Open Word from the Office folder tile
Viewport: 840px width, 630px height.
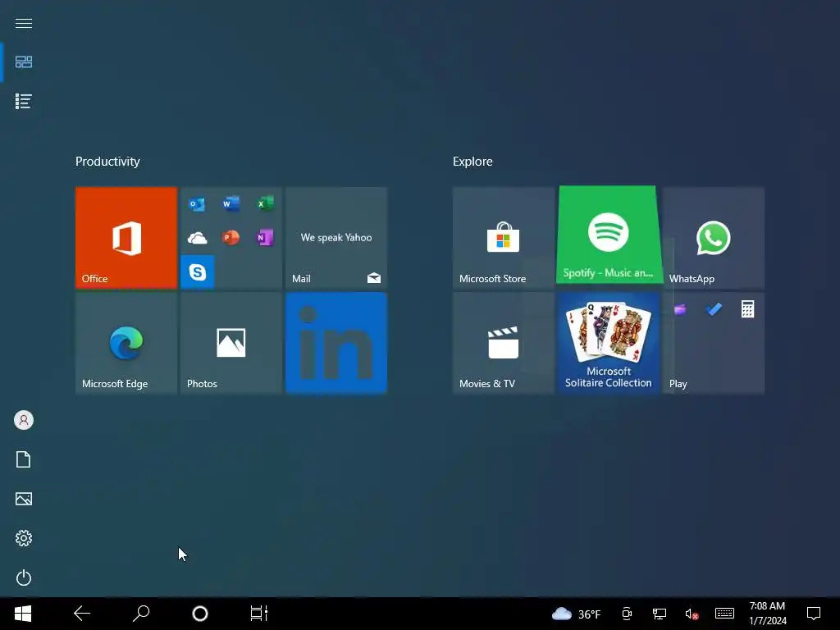[x=231, y=204]
